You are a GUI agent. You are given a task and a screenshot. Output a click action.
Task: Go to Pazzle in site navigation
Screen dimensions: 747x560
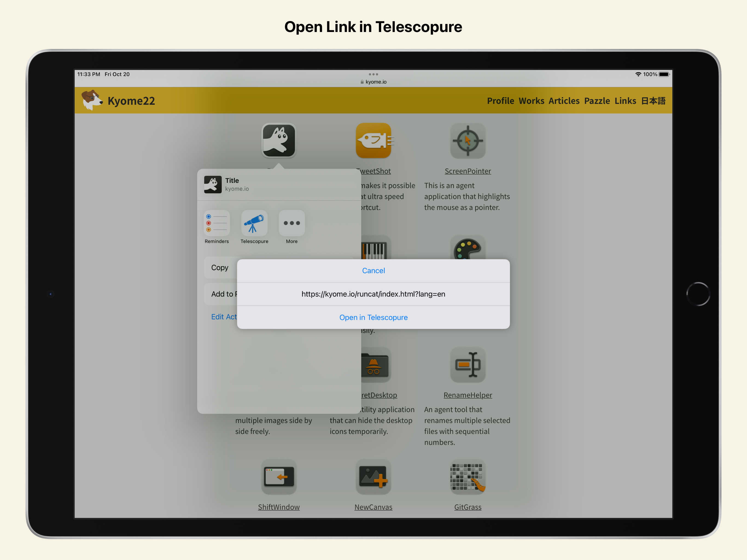597,101
